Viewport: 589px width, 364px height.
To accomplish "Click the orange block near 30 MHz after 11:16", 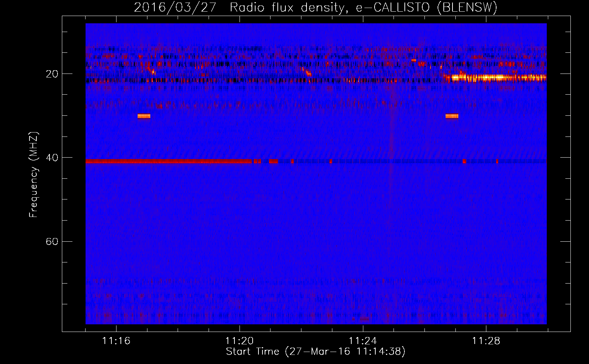I will (x=144, y=116).
